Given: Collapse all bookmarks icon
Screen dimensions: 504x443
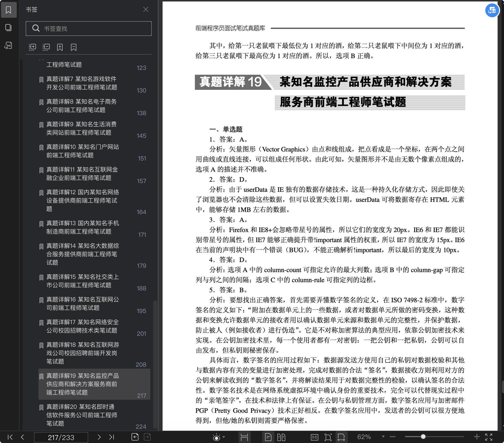Looking at the screenshot, I should pos(46,47).
